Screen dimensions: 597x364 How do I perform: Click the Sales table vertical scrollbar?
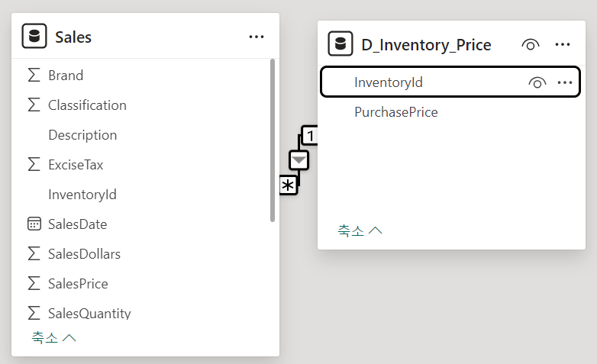coord(273,140)
